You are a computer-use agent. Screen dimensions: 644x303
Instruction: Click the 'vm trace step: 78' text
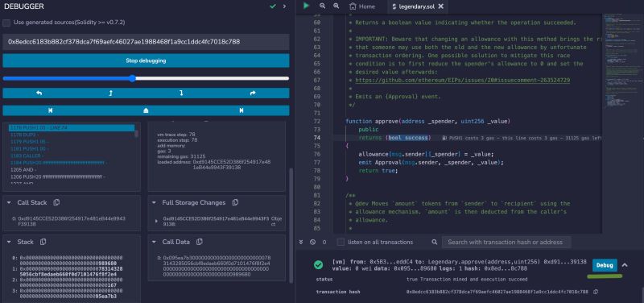[176, 135]
